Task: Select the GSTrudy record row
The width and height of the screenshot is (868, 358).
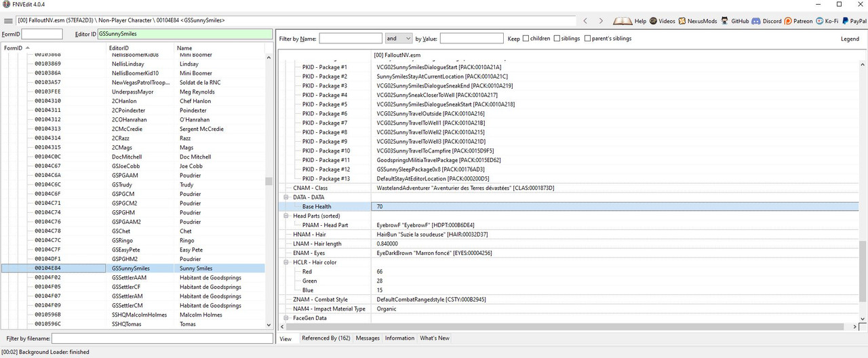Action: tap(133, 184)
